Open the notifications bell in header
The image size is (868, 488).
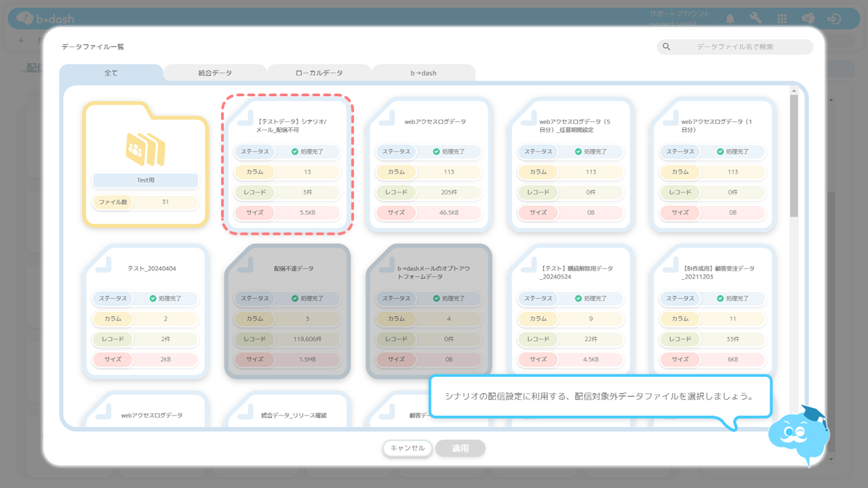730,18
